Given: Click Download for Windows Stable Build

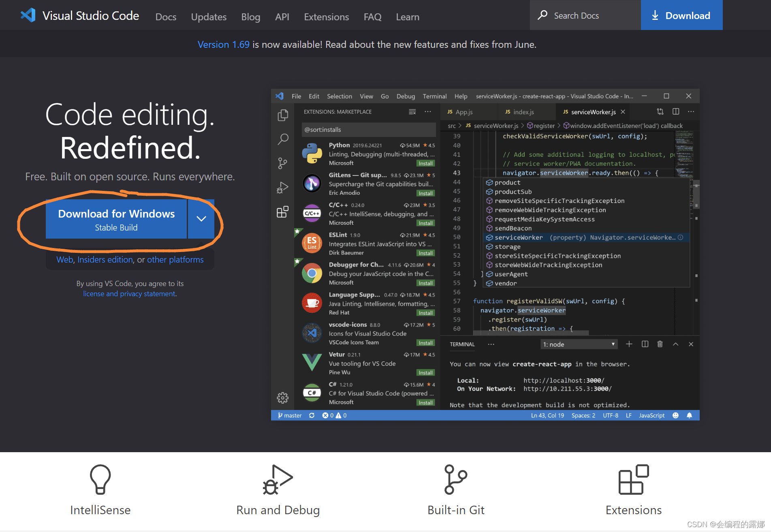Looking at the screenshot, I should click(x=116, y=219).
